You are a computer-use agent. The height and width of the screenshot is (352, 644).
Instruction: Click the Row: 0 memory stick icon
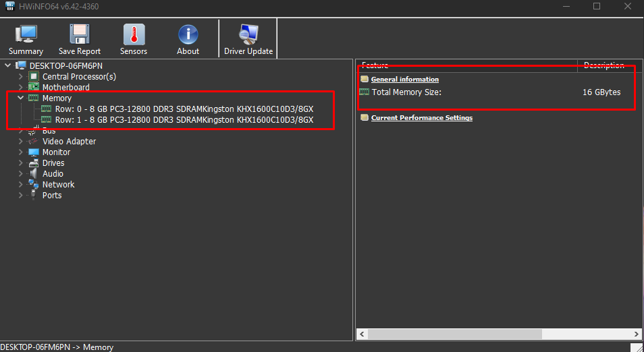(x=46, y=109)
